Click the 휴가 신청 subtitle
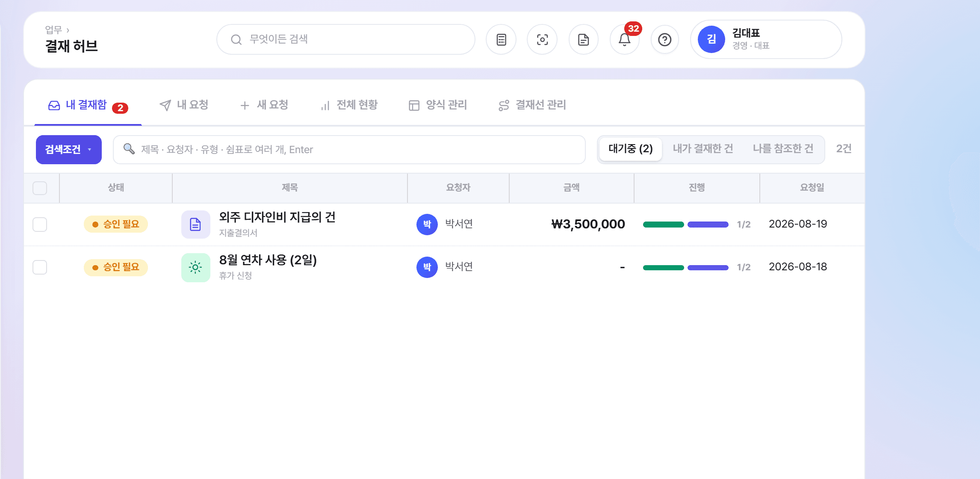This screenshot has width=980, height=479. pos(235,276)
